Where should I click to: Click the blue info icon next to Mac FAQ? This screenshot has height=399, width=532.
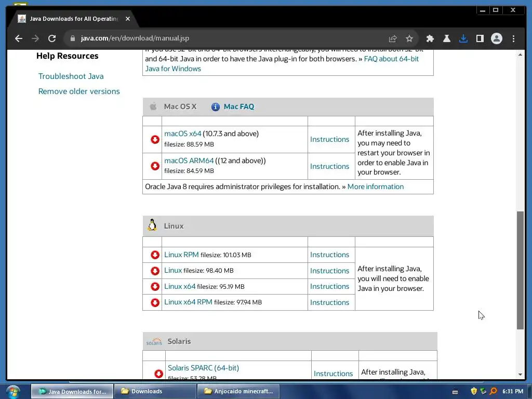click(x=216, y=107)
